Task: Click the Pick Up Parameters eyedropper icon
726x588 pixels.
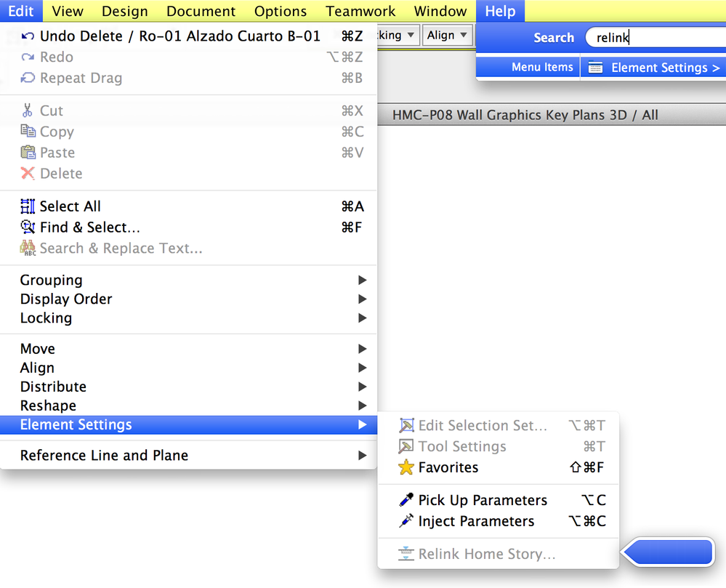Action: [x=406, y=500]
